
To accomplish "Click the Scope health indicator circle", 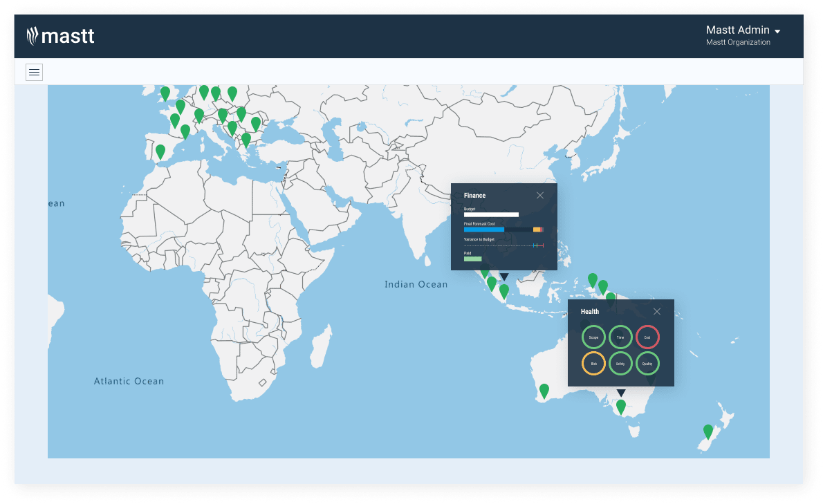I will (593, 337).
